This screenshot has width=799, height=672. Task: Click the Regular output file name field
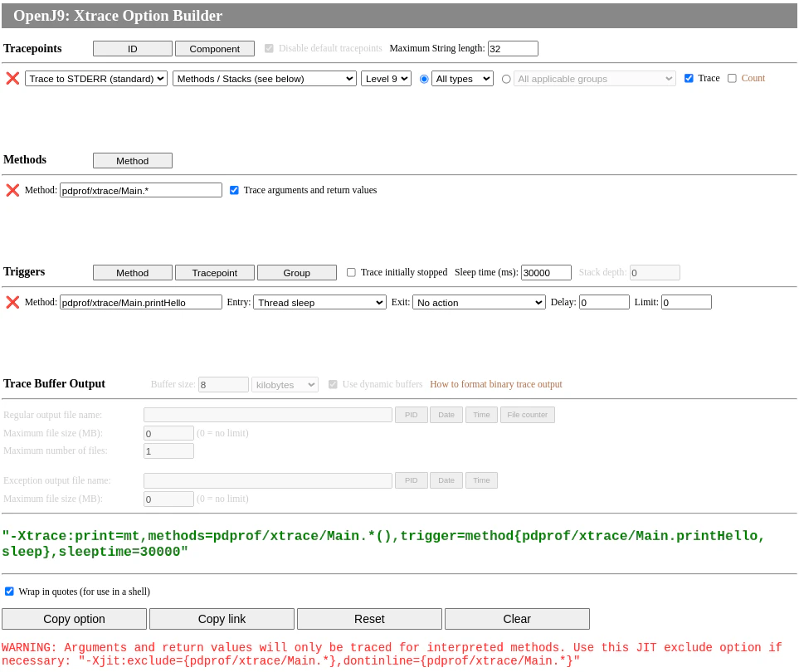pyautogui.click(x=268, y=415)
